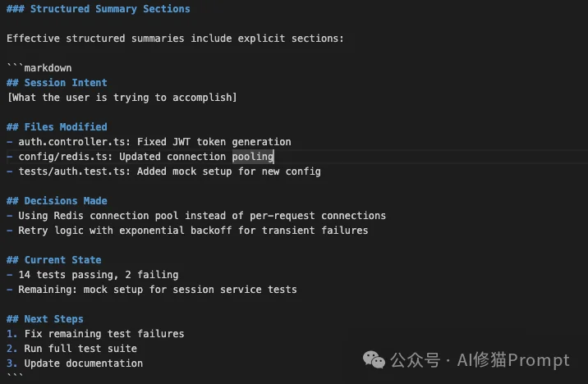Place cursor on highlighted word "pooling"
Image resolution: width=588 pixels, height=384 pixels.
[x=253, y=157]
